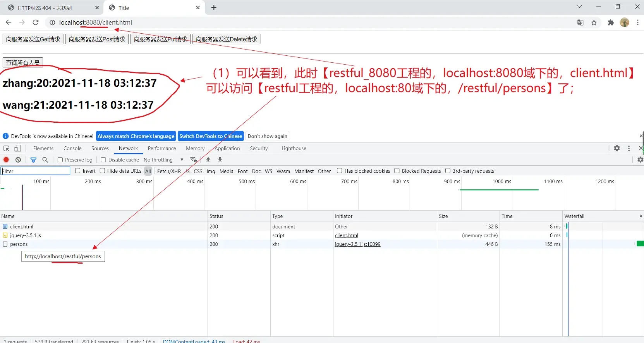Click the Switch DevTools to Chinese button
Screen dimensions: 644x343
(210, 136)
